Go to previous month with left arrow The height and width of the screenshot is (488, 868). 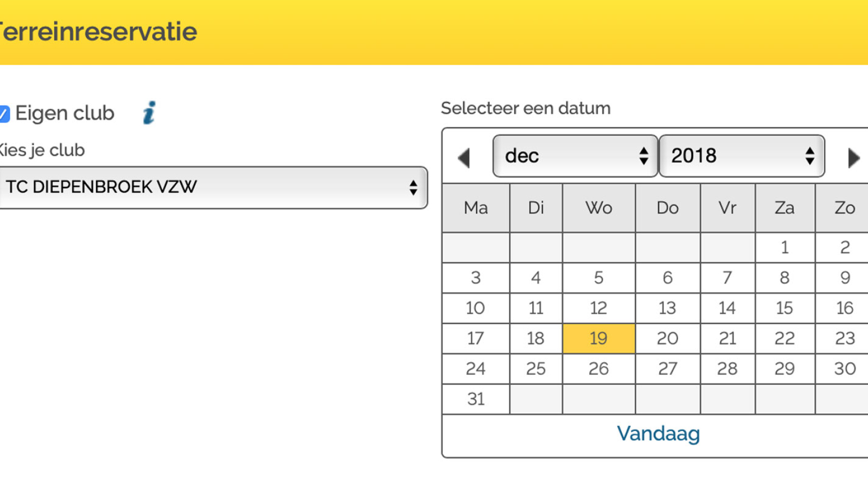[x=464, y=158]
